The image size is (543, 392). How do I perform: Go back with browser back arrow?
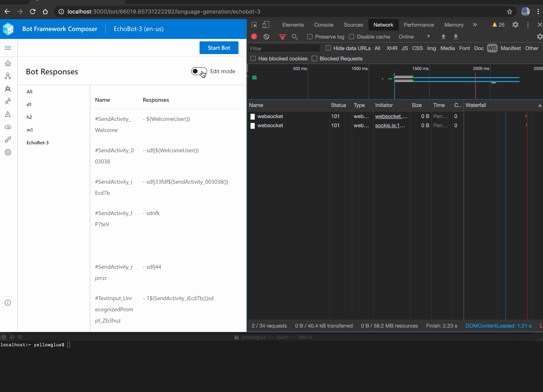coord(7,12)
